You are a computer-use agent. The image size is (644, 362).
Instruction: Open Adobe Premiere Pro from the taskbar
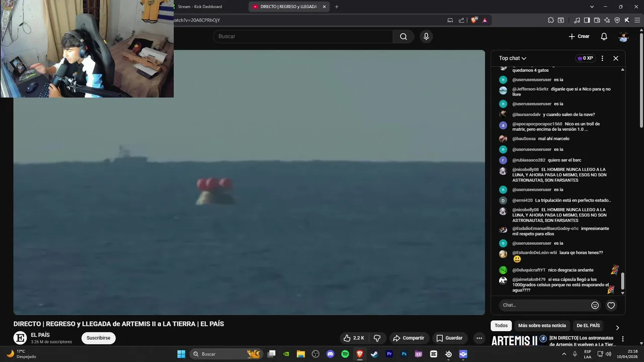click(x=389, y=354)
